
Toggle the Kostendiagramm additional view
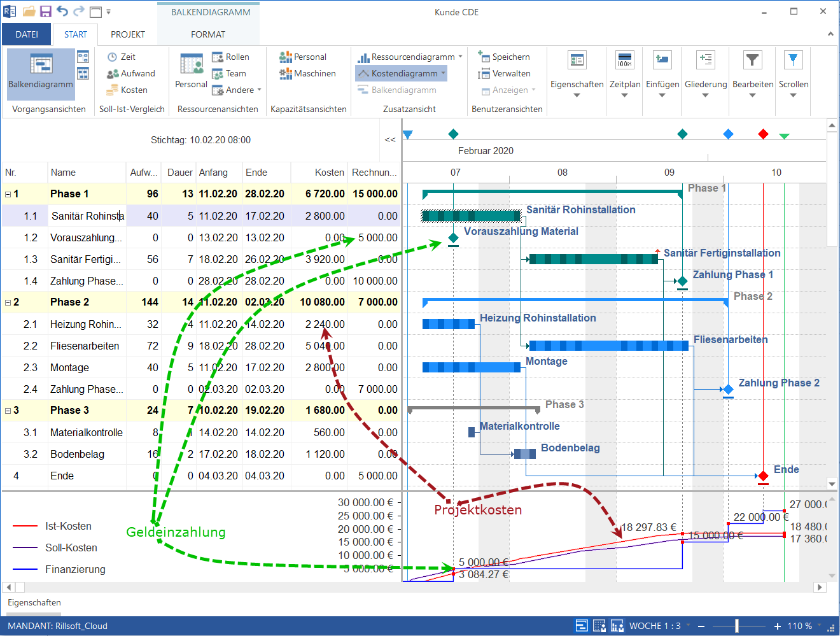click(x=400, y=73)
